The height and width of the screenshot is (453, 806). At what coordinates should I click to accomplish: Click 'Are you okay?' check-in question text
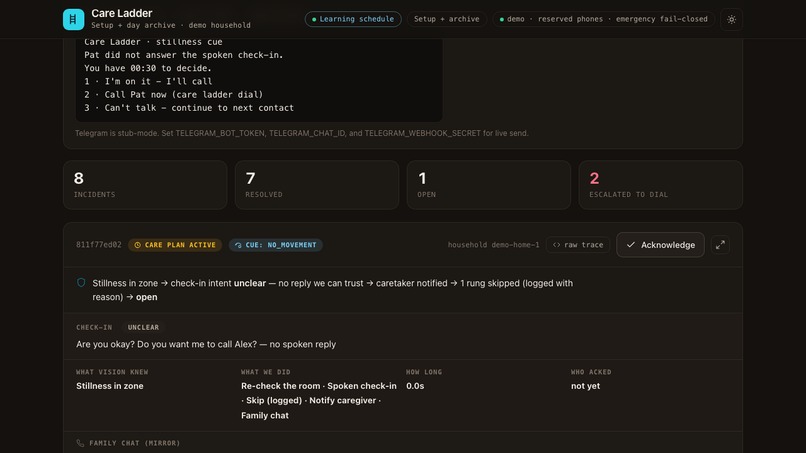206,344
